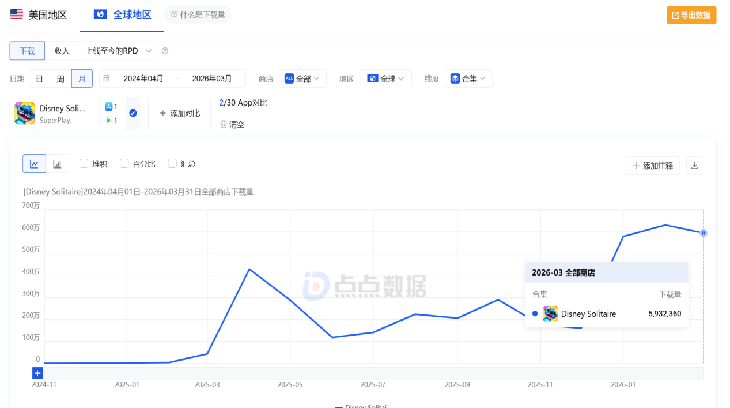Image resolution: width=730 pixels, height=408 pixels.
Task: Click the orange 导出数据 export button
Action: tap(691, 15)
